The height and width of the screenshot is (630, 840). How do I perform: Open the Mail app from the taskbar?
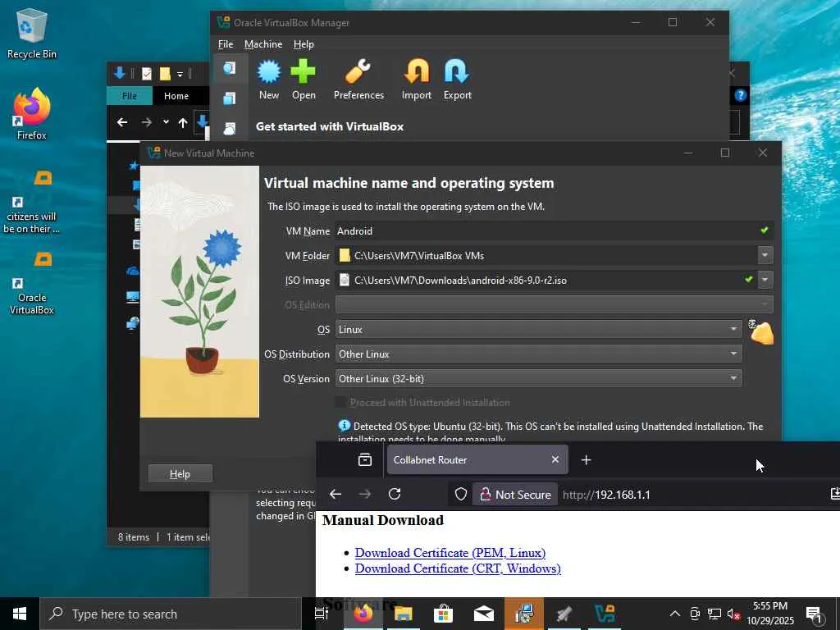484,614
